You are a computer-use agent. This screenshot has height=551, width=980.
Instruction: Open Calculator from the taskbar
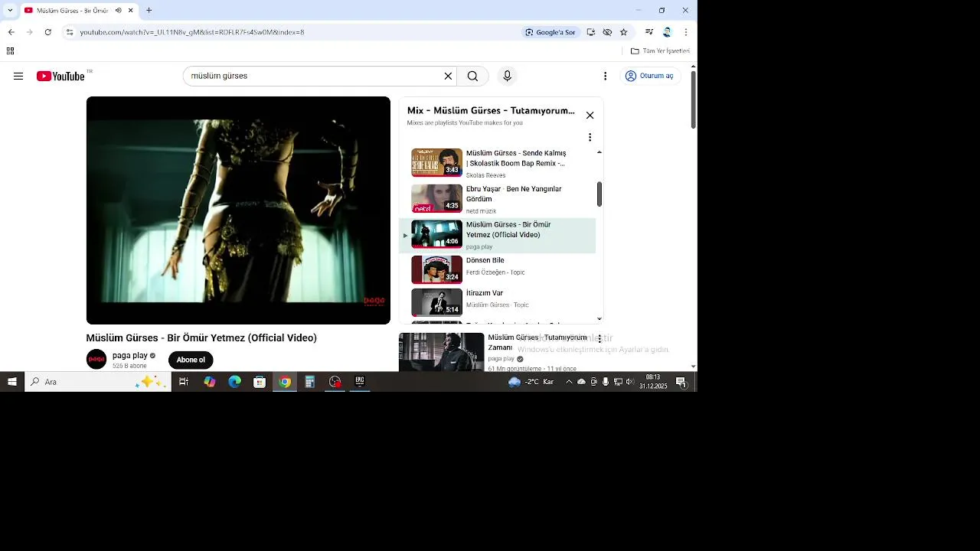point(309,382)
